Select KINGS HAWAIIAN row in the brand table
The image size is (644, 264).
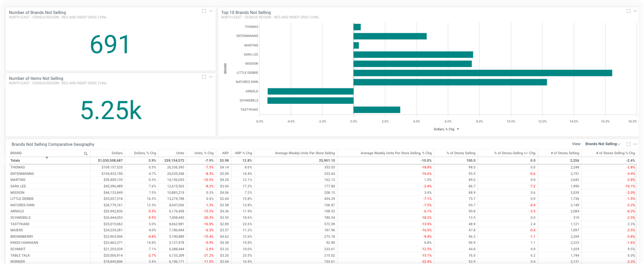(x=323, y=243)
